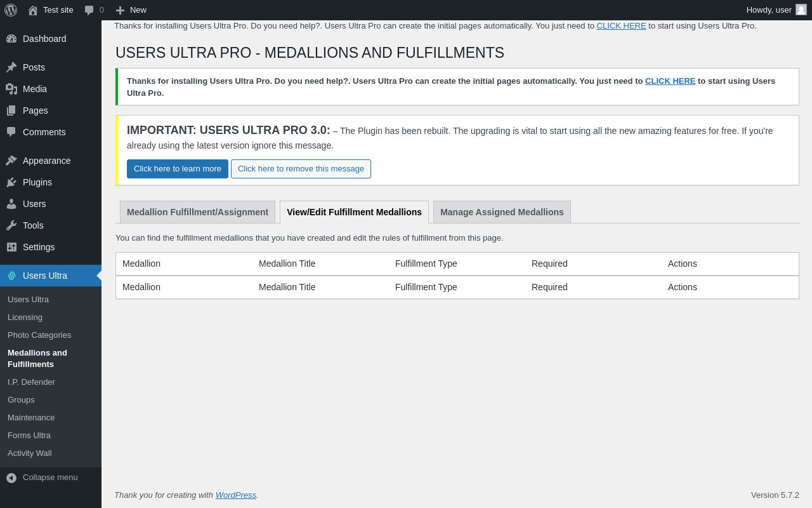Open the Dashboard menu
The width and height of the screenshot is (812, 508).
[x=51, y=39]
